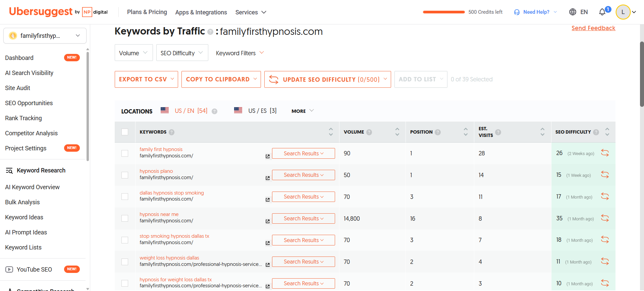Open the familyfirsthyp... project selector
Viewport: 644px width, 291px height.
[45, 35]
